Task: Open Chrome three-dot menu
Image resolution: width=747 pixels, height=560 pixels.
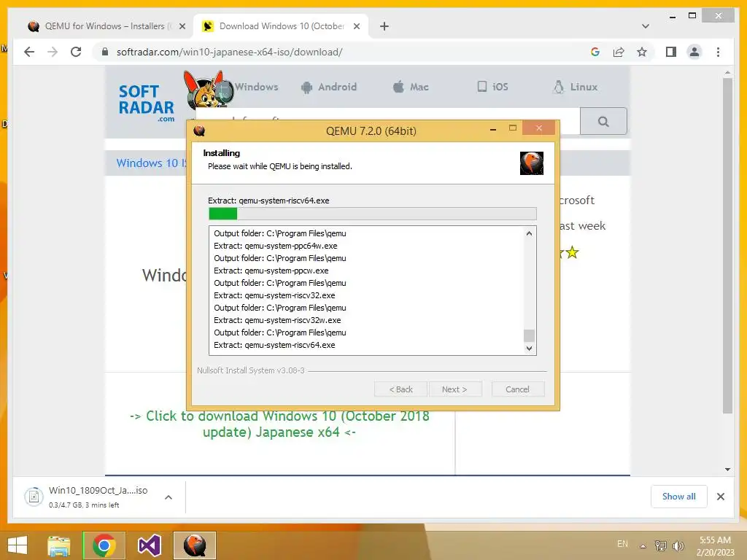Action: coord(718,52)
